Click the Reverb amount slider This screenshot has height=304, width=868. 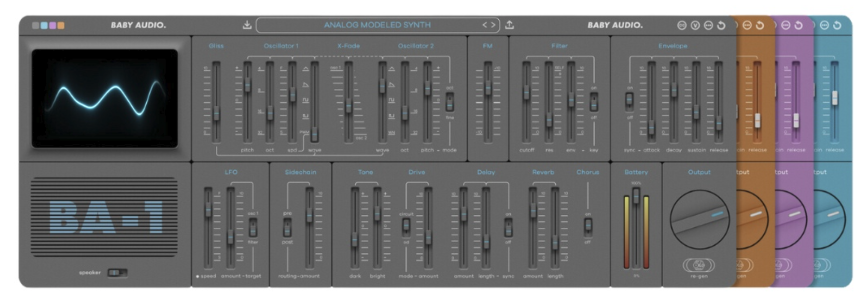(533, 228)
